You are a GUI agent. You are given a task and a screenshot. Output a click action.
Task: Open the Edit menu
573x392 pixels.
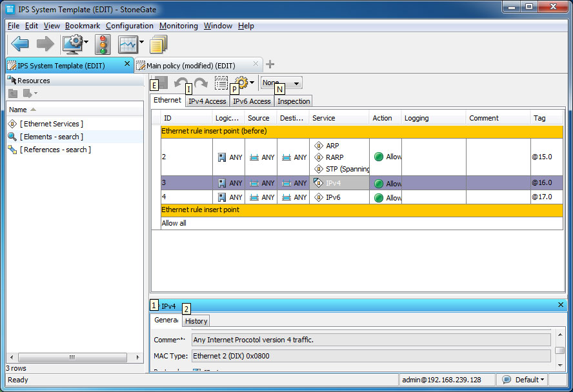coord(32,26)
